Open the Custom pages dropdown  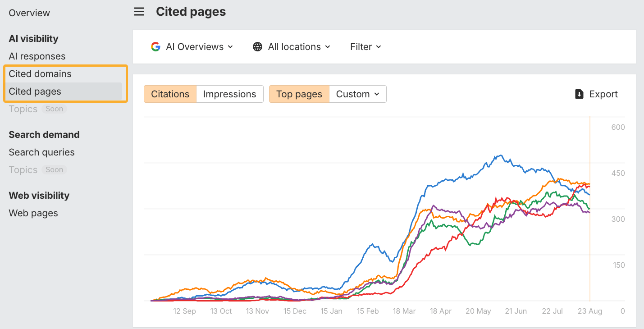click(357, 94)
